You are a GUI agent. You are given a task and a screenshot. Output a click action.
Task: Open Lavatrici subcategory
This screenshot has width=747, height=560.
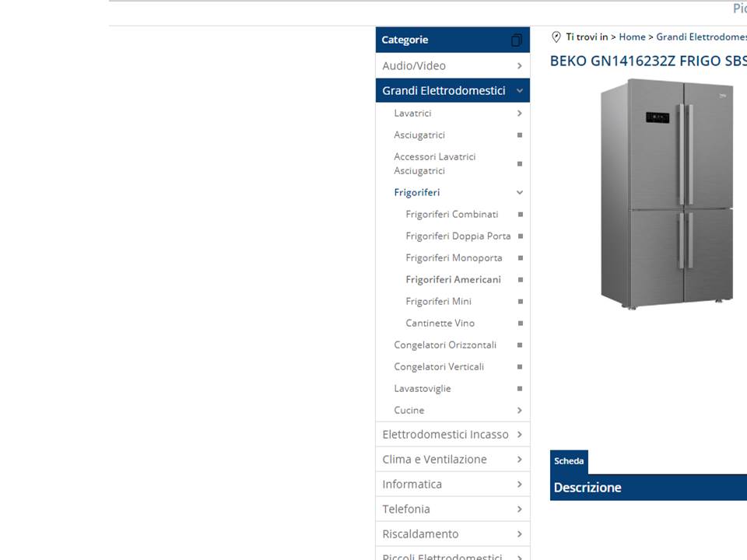(412, 114)
